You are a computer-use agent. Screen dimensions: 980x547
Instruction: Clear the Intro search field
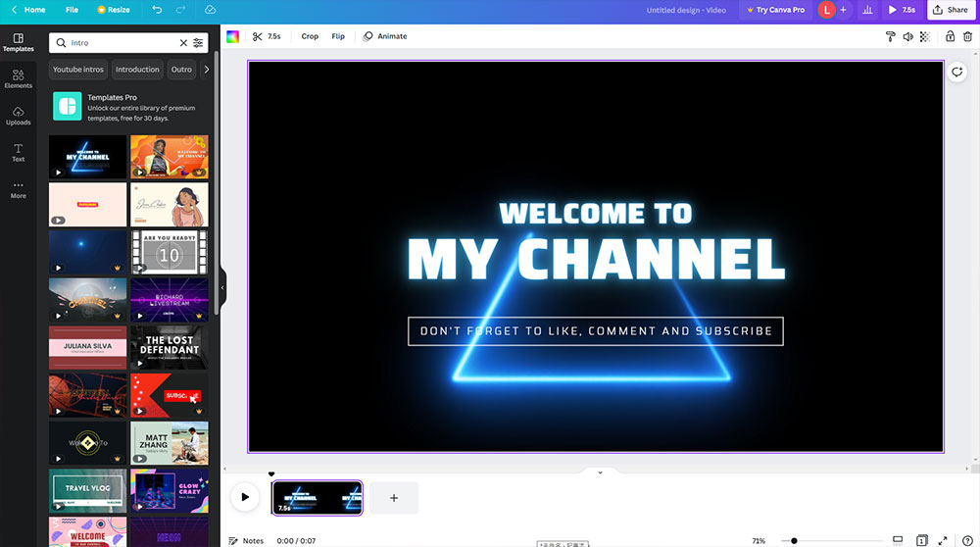pos(183,43)
